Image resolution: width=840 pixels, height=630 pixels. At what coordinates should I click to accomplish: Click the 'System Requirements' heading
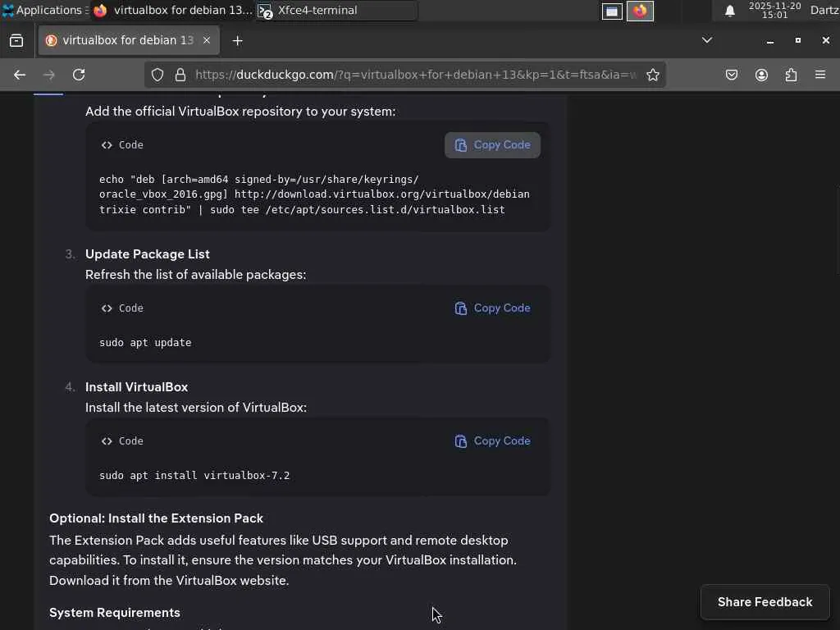pyautogui.click(x=115, y=613)
